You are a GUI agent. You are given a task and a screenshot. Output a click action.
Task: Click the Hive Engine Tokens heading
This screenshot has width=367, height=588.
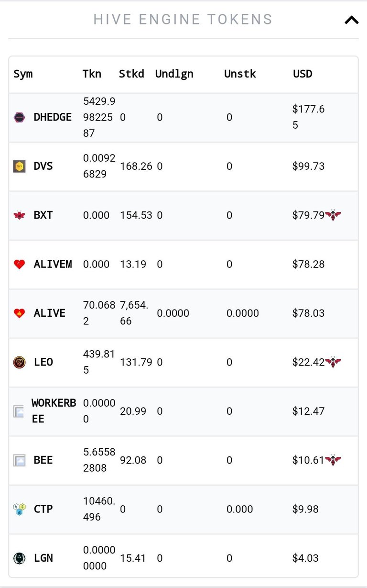183,20
